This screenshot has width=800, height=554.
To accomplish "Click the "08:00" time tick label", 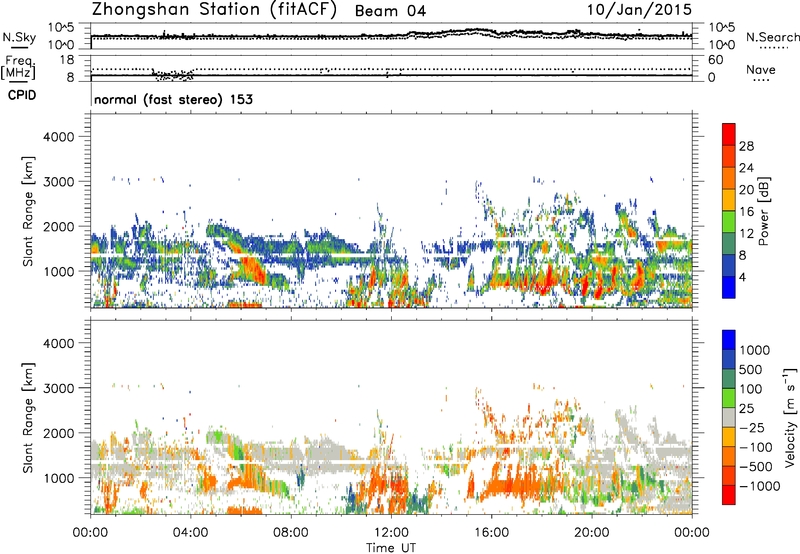I will click(x=291, y=533).
